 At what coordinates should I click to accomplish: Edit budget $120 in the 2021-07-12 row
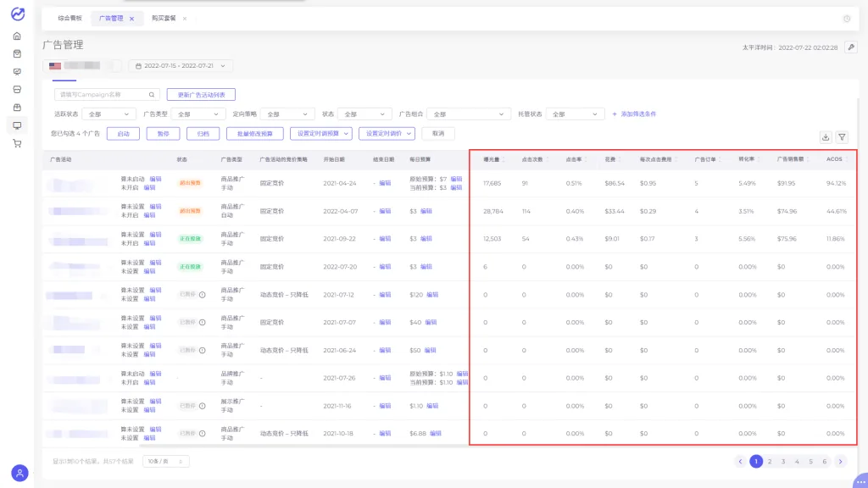[x=432, y=295]
